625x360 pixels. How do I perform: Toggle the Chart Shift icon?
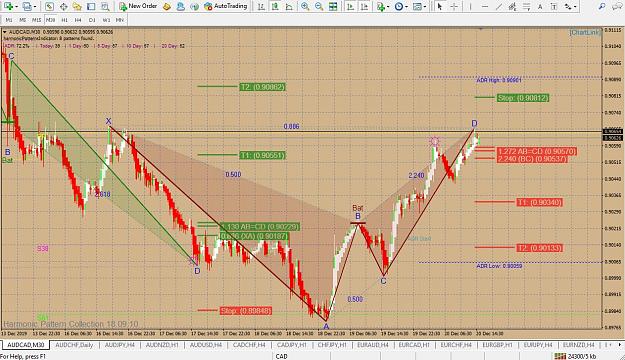tap(364, 6)
